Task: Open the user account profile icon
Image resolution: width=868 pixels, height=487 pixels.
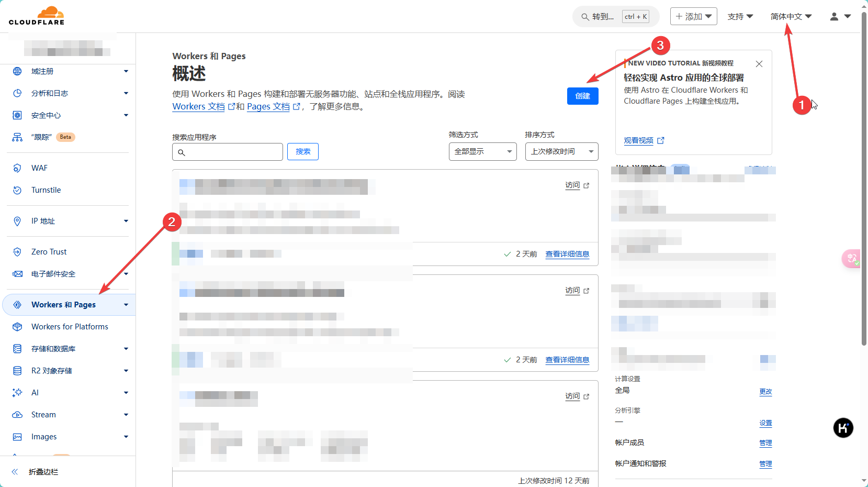Action: click(834, 17)
